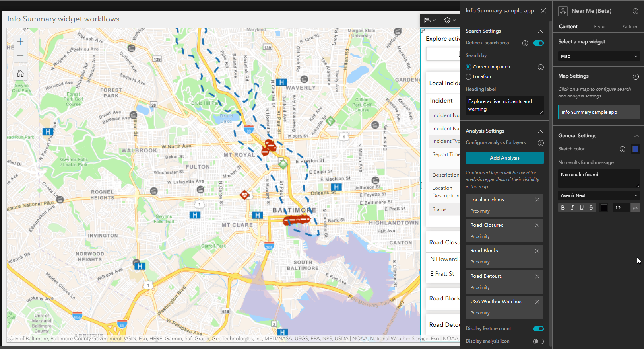644x349 pixels.
Task: Apply bold to no results message
Action: [x=563, y=208]
